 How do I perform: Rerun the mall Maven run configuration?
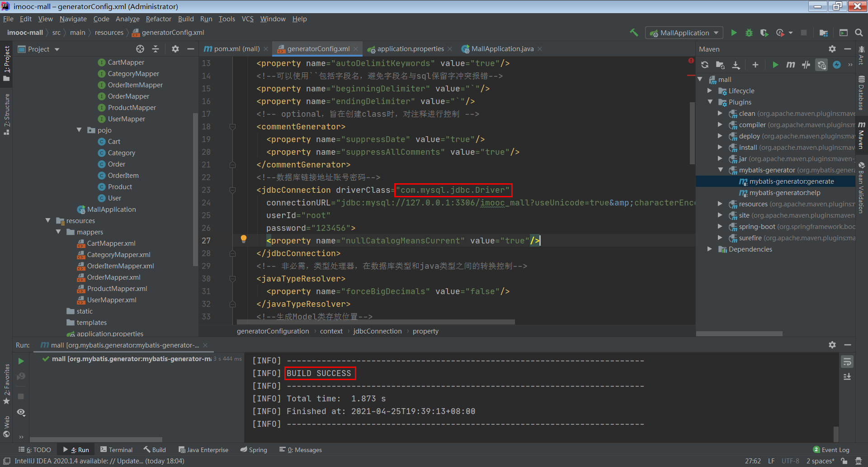[21, 361]
